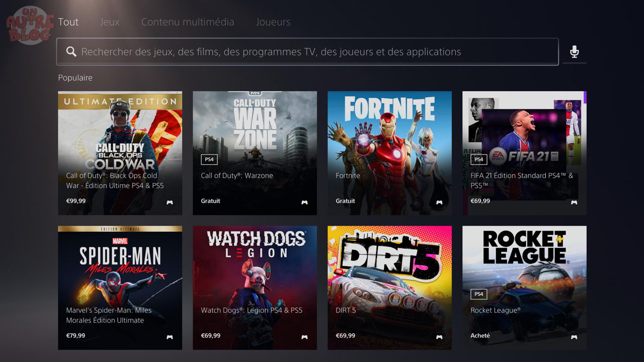Viewport: 644px width, 362px height.
Task: Click PS4 badge on Warzone card
Action: pyautogui.click(x=209, y=159)
